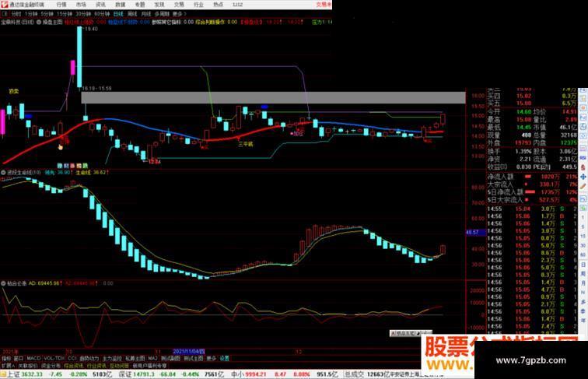Open the 综合资讯 tab
Image resolution: width=588 pixels, height=379 pixels.
(x=74, y=365)
